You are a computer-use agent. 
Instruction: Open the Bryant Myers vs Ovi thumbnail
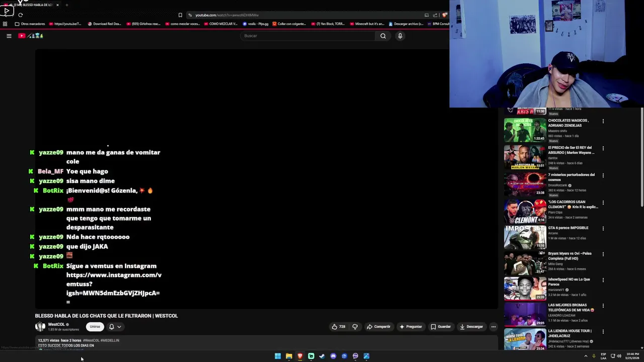coord(525,262)
